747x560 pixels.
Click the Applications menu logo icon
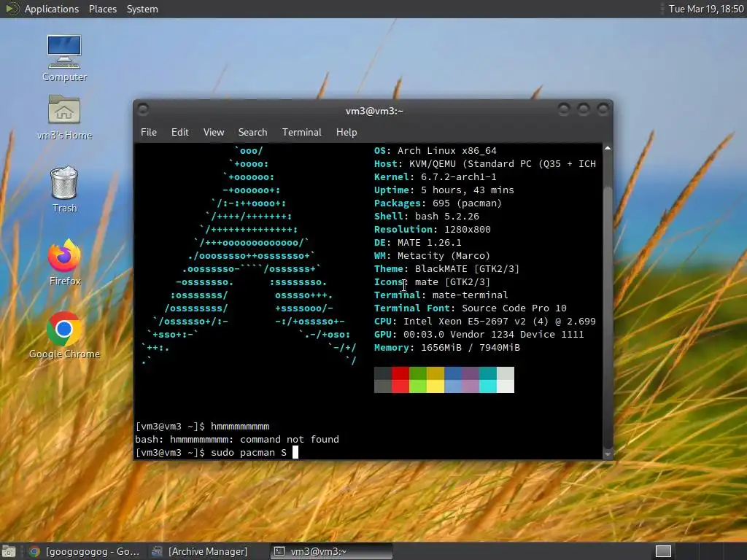12,9
